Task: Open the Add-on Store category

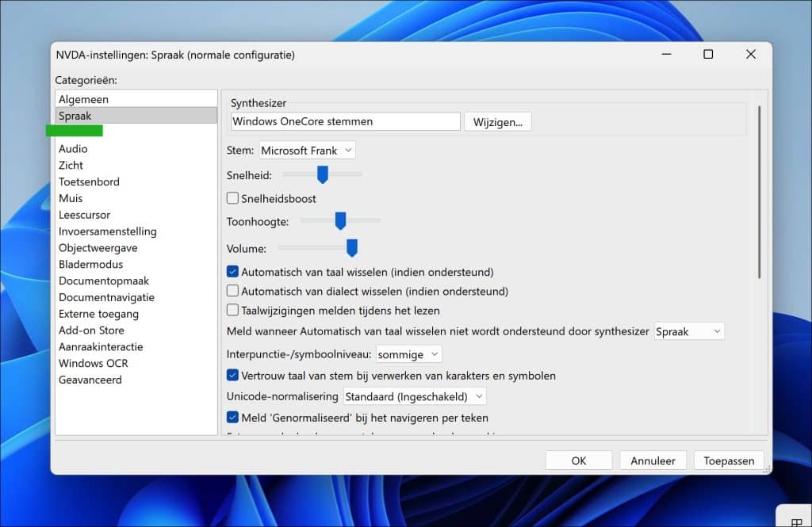Action: click(91, 330)
